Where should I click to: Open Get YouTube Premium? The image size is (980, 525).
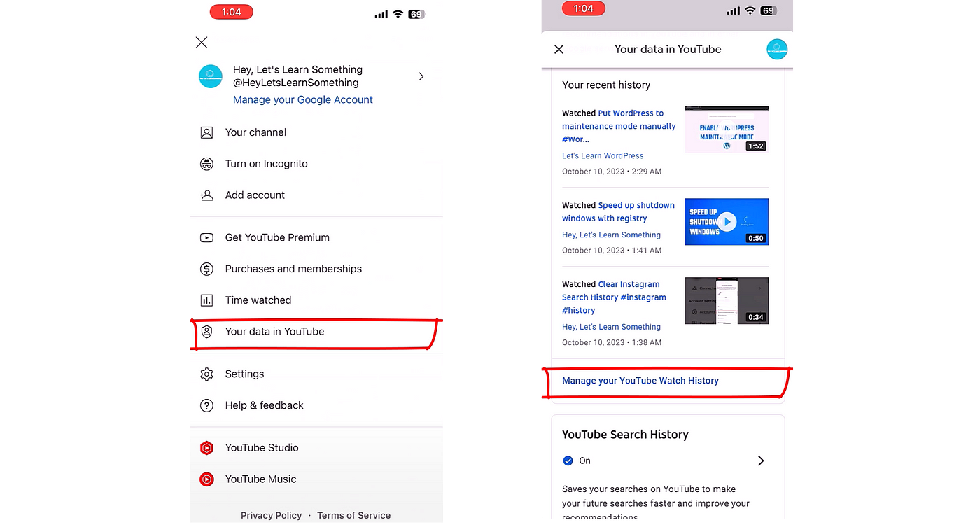pyautogui.click(x=277, y=237)
